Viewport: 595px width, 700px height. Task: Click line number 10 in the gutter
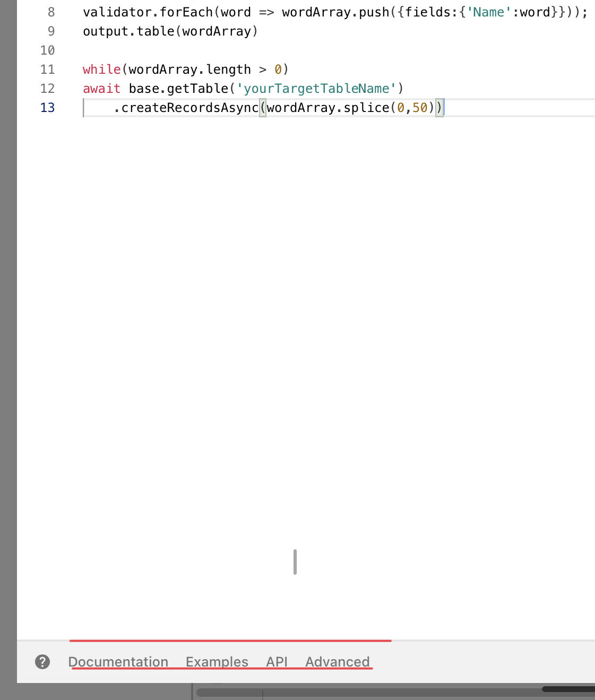(x=48, y=50)
